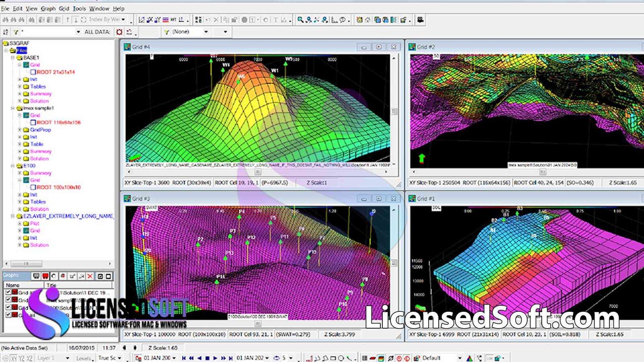This screenshot has width=644, height=362.
Task: Select the zoom magnifier tool
Action: point(300,20)
